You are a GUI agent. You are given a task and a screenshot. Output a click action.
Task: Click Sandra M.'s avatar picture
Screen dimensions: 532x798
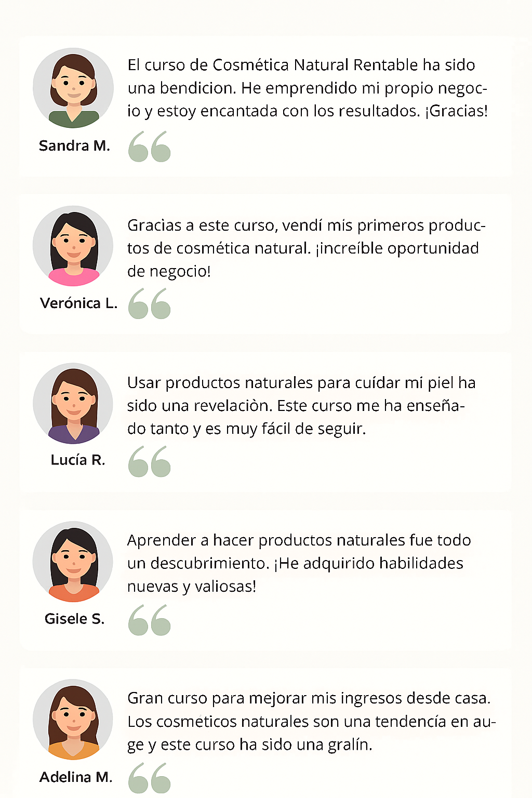click(x=73, y=88)
